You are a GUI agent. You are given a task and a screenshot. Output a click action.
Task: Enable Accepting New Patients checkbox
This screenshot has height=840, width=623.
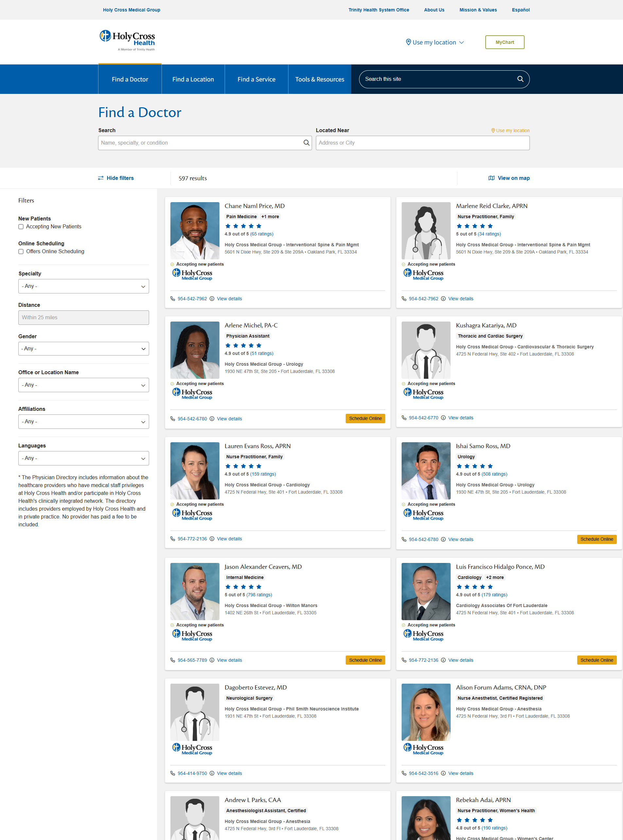pyautogui.click(x=21, y=227)
